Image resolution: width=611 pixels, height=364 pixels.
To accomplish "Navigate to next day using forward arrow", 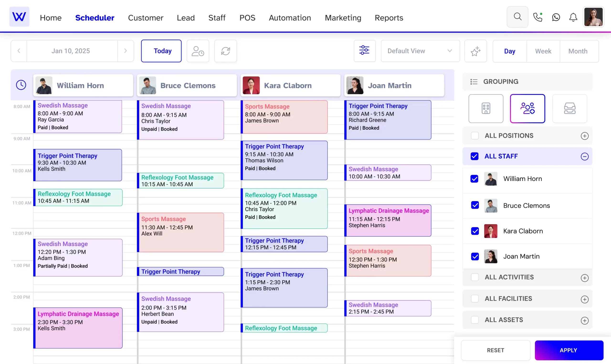I will pyautogui.click(x=125, y=51).
